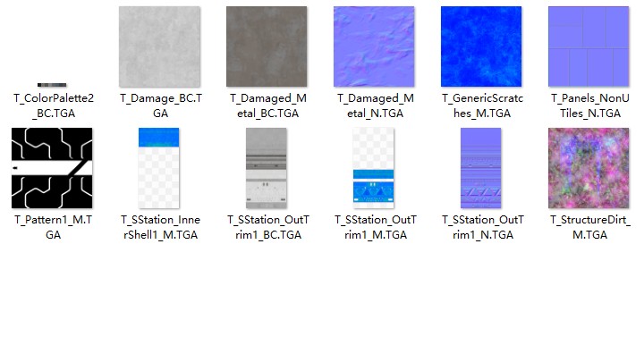
Task: Click the T_SStation_InnerShell1_M.TGA filename text
Action: coord(159,227)
